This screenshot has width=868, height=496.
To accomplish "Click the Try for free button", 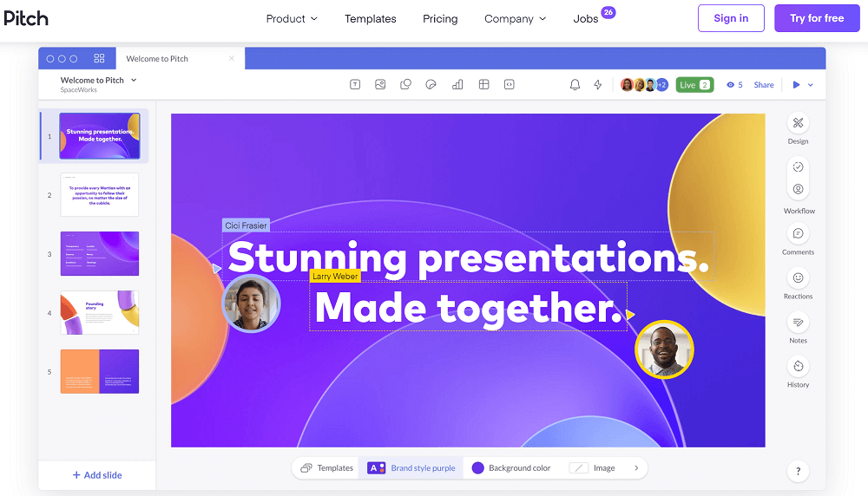I will (x=817, y=18).
